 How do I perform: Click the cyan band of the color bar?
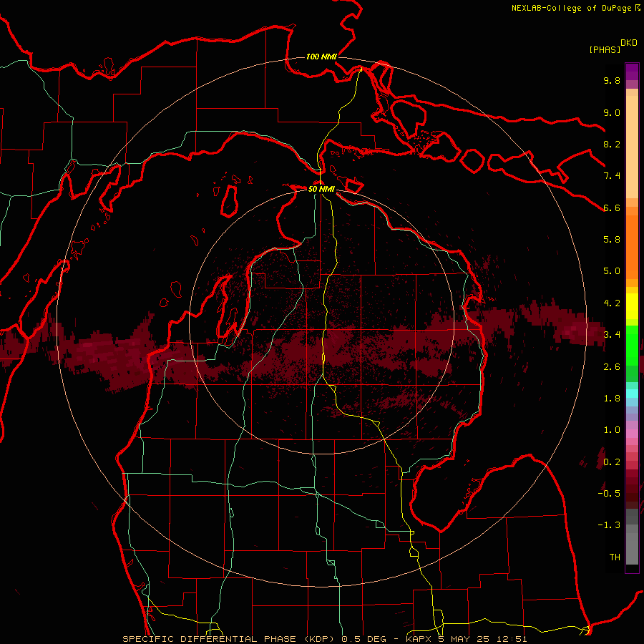click(632, 394)
